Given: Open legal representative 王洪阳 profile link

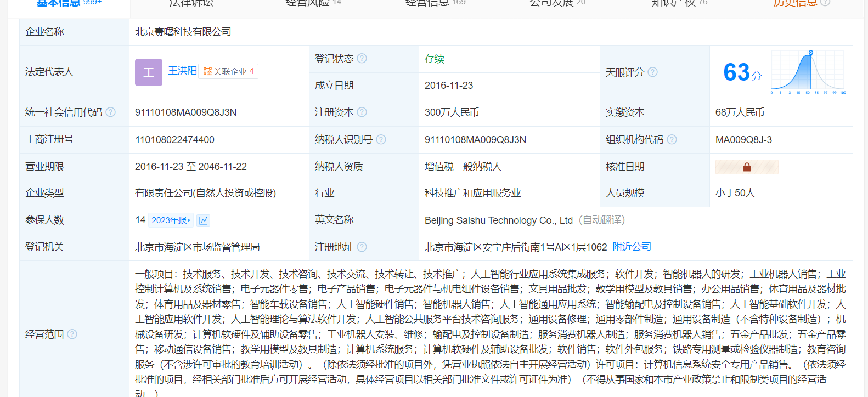Looking at the screenshot, I should click(182, 71).
